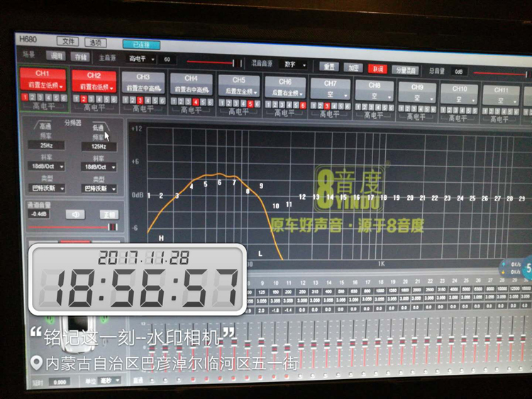Screen dimensions: 532x399
Task: Click the low-pass 125Hz frequency field
Action: coord(99,147)
